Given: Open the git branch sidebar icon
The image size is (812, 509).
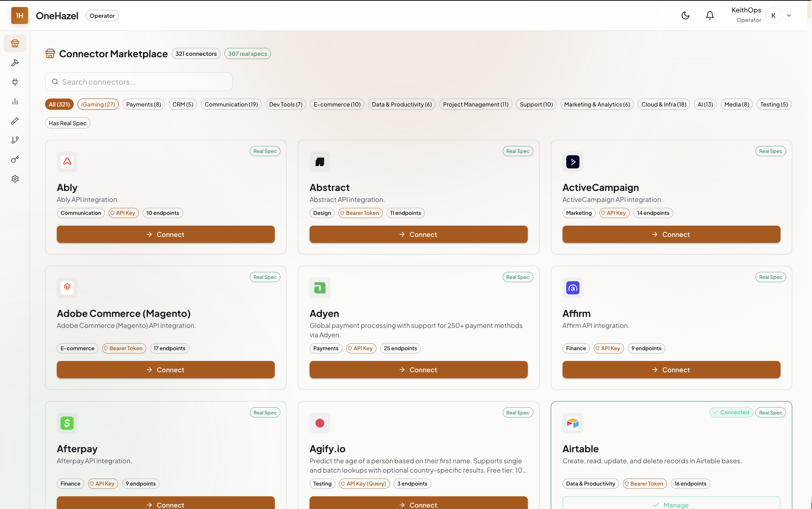Looking at the screenshot, I should click(15, 140).
